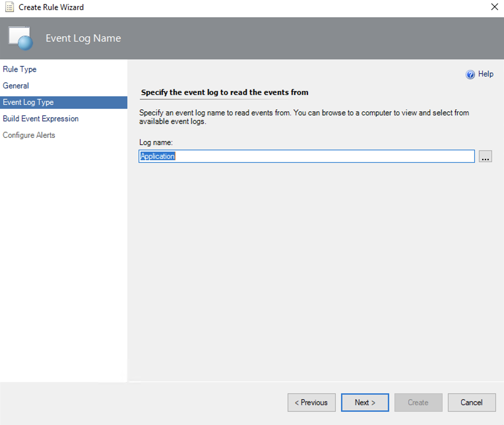Open the Build Event Expression step
Screen dimensions: 504x425
coord(41,119)
